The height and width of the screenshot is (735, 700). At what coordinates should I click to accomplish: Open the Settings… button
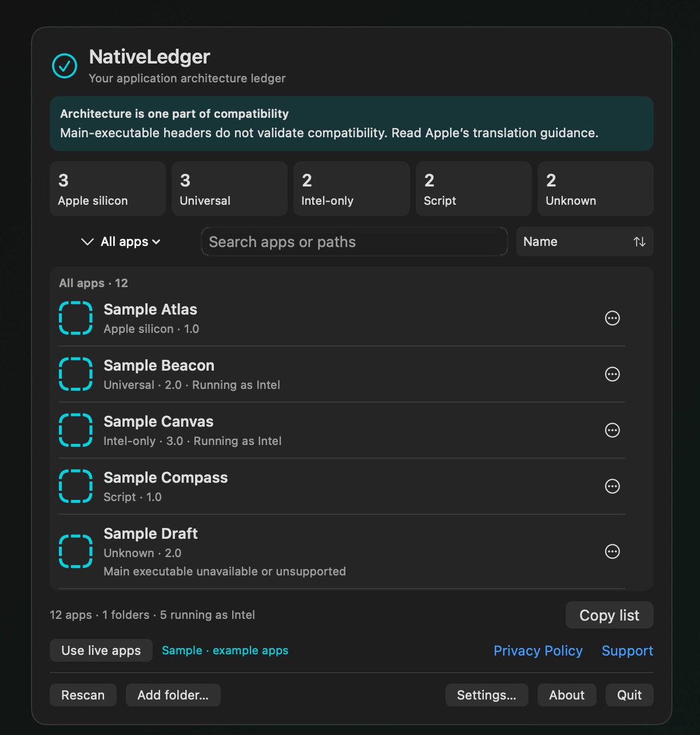[487, 695]
